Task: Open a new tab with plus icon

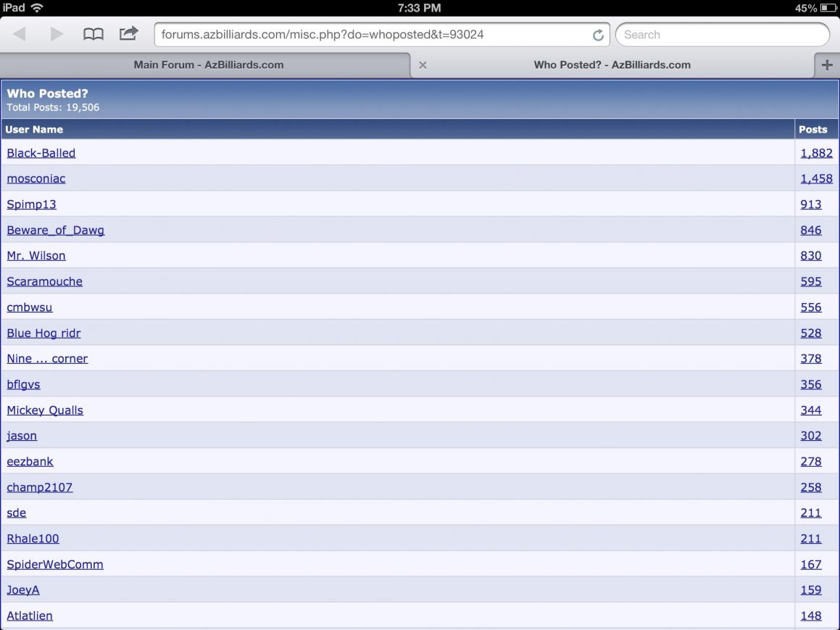Action: [x=827, y=65]
